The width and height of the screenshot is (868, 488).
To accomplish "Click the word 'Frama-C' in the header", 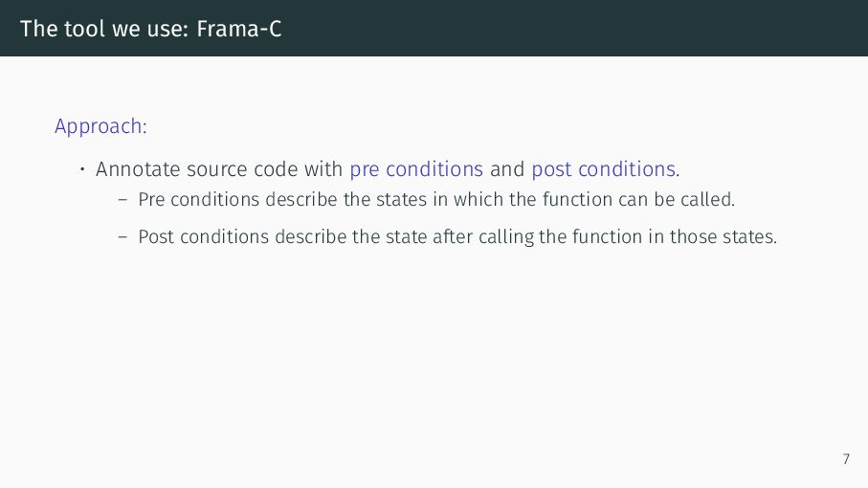I will point(239,29).
